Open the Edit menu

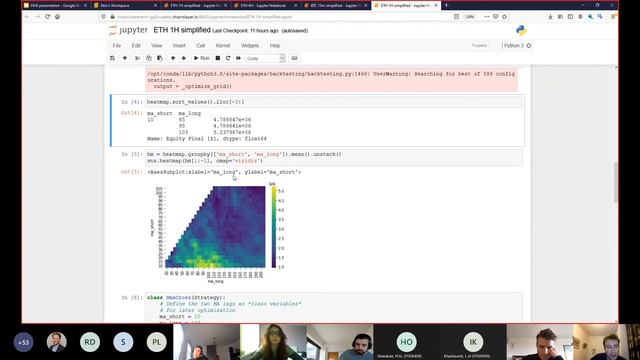(136, 46)
